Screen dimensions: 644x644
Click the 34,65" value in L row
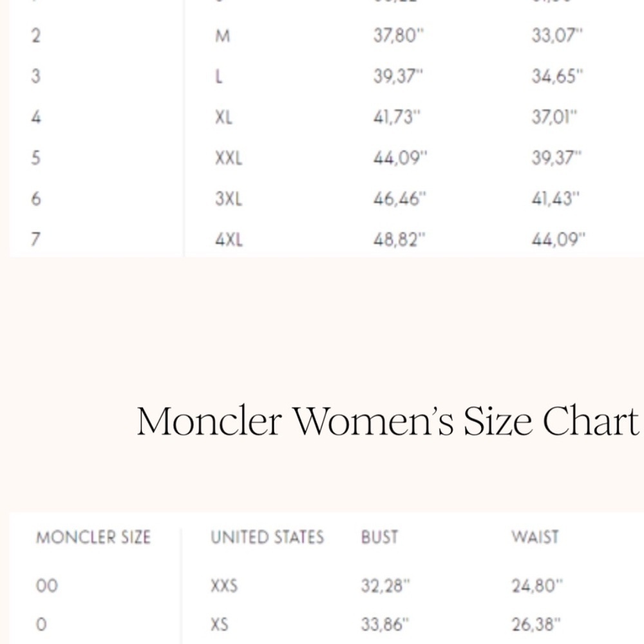pos(557,76)
